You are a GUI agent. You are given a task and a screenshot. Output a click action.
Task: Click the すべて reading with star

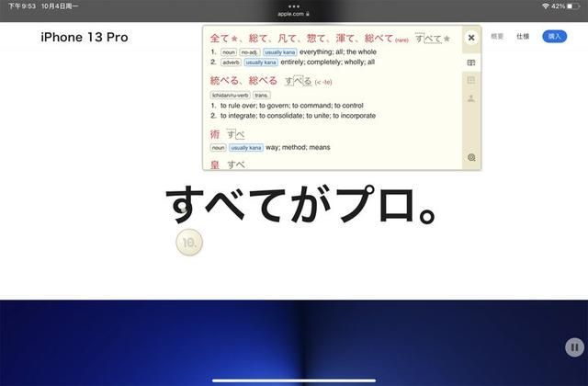[x=433, y=39]
